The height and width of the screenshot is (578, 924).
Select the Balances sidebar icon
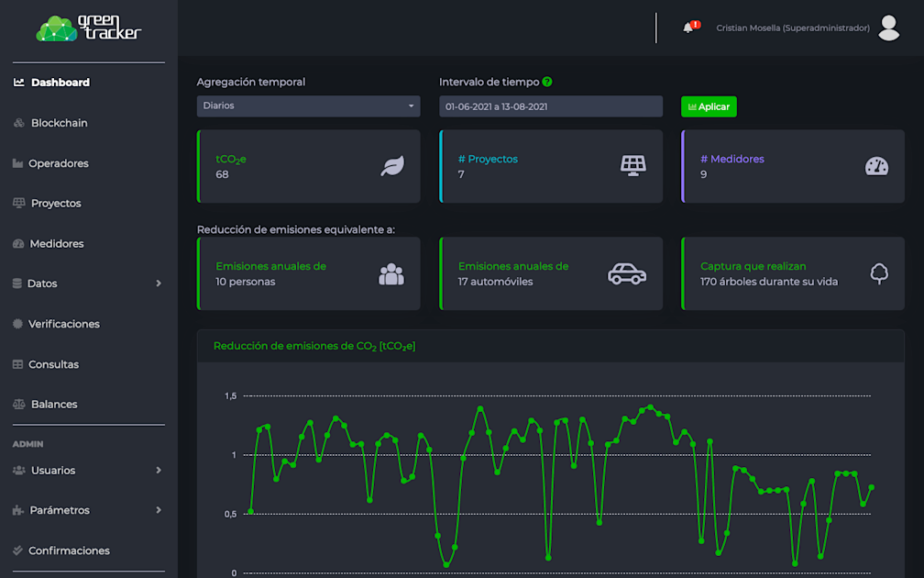click(x=16, y=404)
